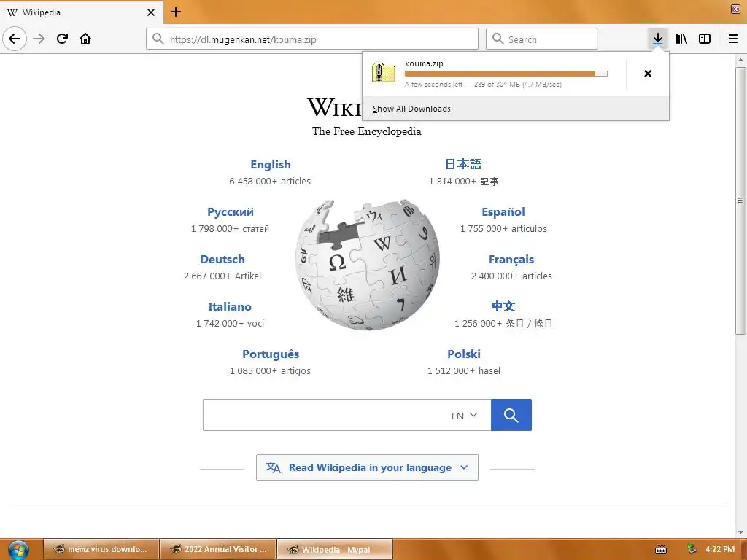Click the '6 458 000+ articles' text

270,181
